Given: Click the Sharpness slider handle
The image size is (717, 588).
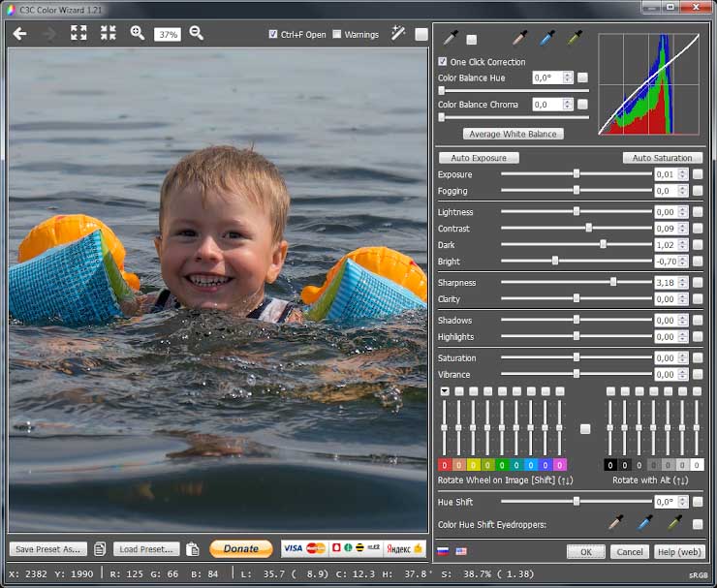Looking at the screenshot, I should tap(613, 282).
